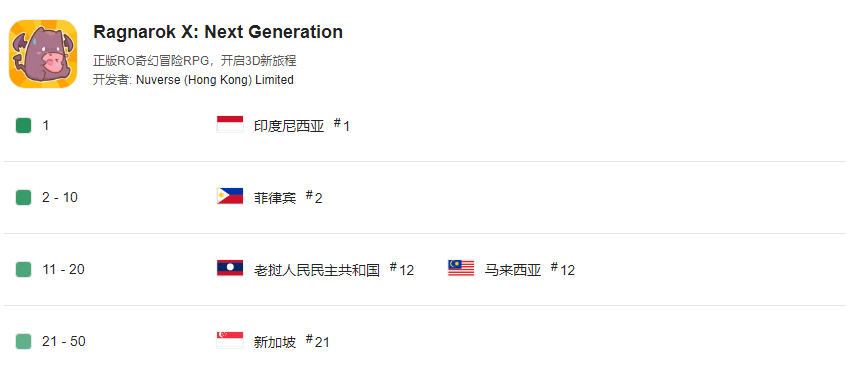Click the Laos flag icon
This screenshot has width=851, height=389.
click(x=230, y=268)
